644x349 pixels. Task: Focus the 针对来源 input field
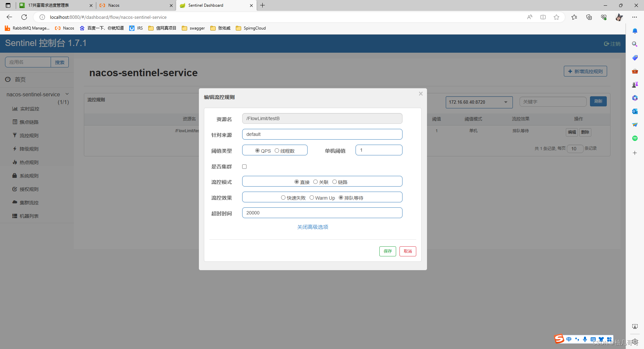(322, 134)
